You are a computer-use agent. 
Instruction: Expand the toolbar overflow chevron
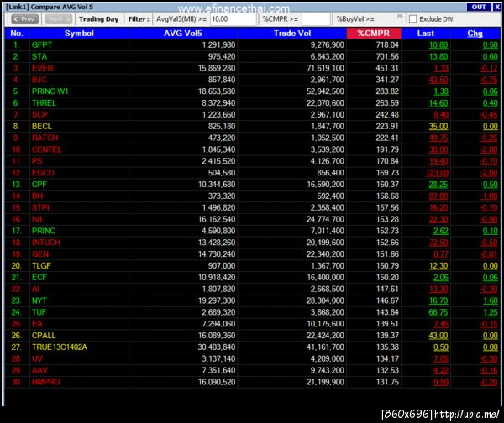(400, 16)
